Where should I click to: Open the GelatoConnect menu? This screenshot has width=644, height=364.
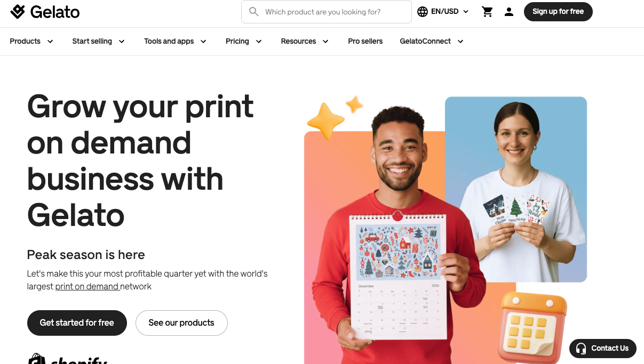(432, 42)
